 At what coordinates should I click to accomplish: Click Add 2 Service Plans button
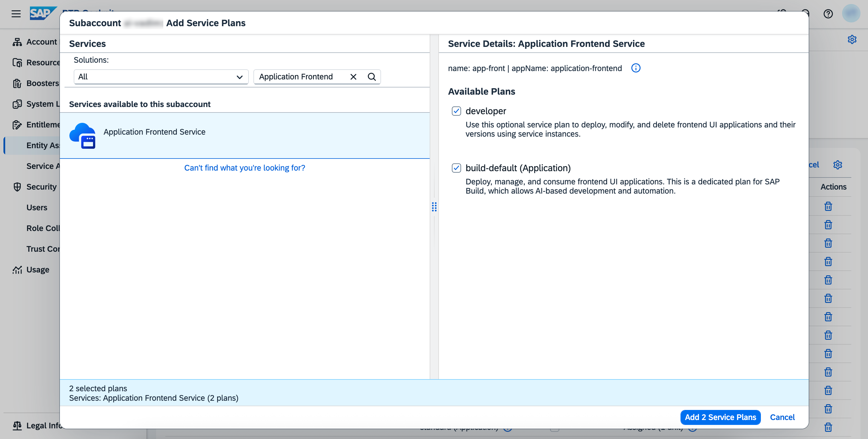pos(721,417)
